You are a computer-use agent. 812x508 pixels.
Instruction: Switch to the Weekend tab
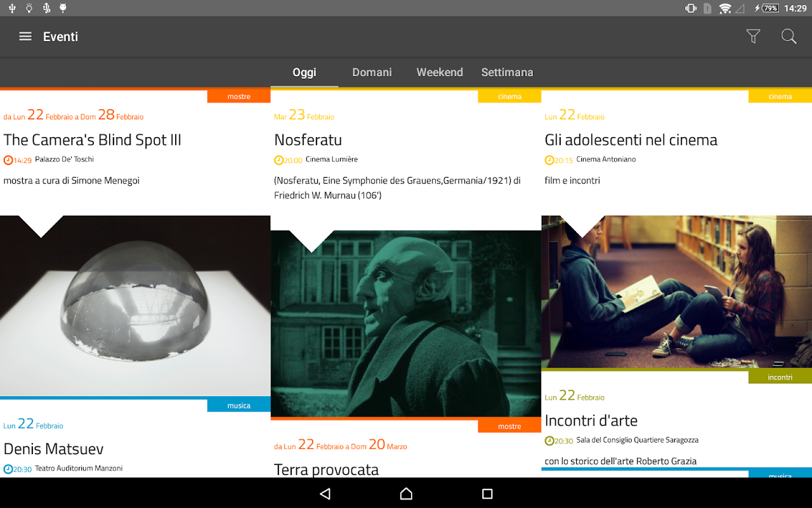[x=440, y=72]
